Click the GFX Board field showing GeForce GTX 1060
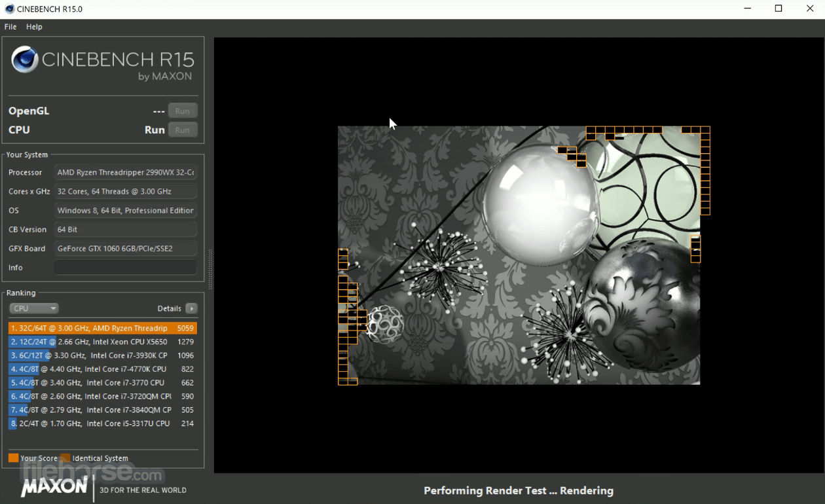The height and width of the screenshot is (504, 825). 125,249
